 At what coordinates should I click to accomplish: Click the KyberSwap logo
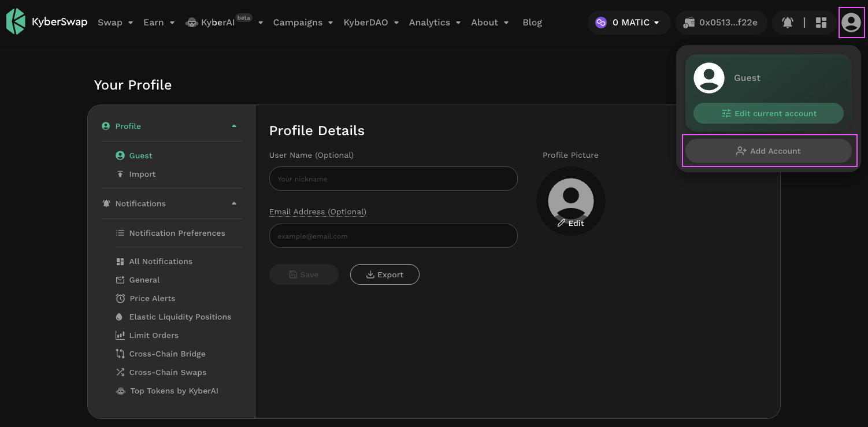coord(47,22)
